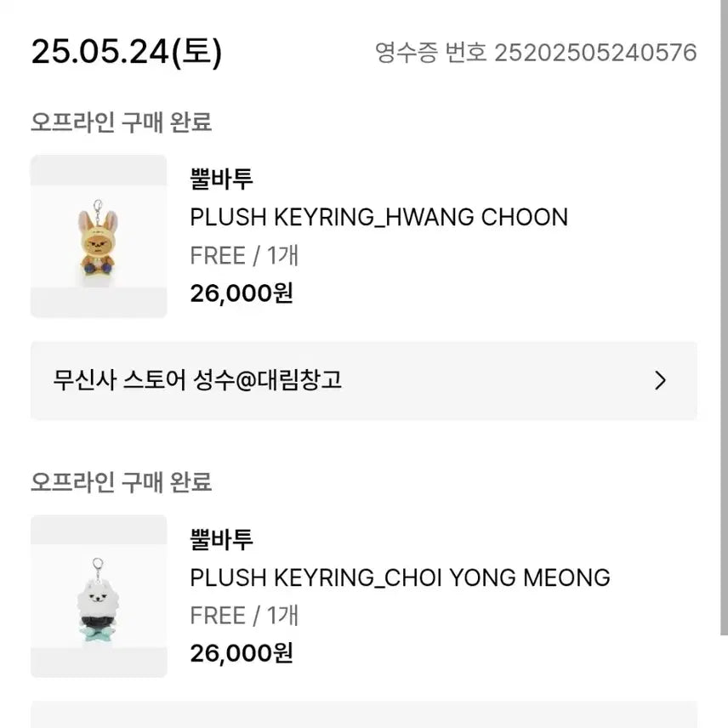Tap brand 뿔바투 above Hwang Choon item
The height and width of the screenshot is (728, 728).
click(222, 179)
